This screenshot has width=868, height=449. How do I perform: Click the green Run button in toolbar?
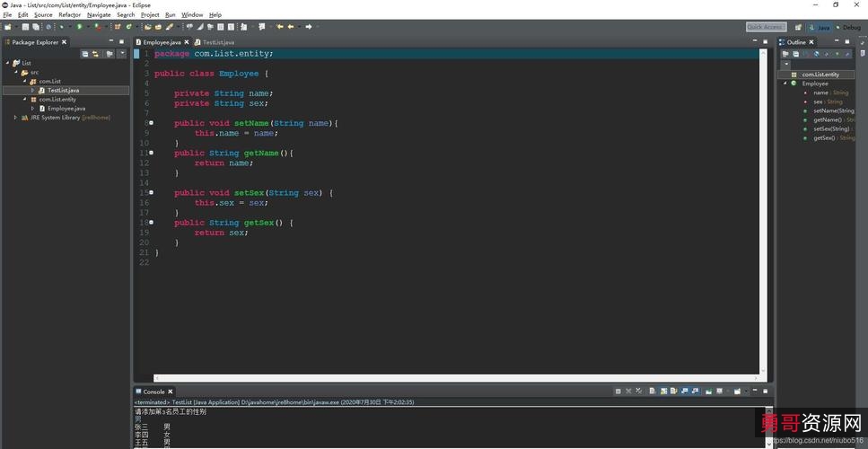coord(79,27)
